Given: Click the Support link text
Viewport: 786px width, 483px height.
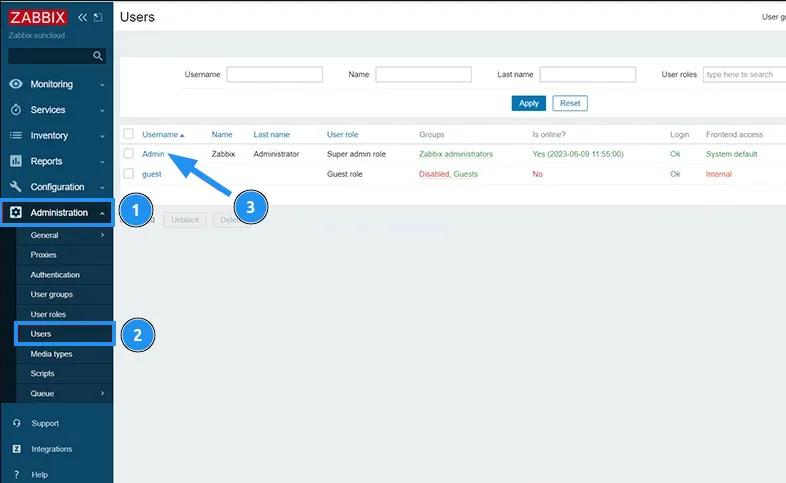Looking at the screenshot, I should [45, 423].
